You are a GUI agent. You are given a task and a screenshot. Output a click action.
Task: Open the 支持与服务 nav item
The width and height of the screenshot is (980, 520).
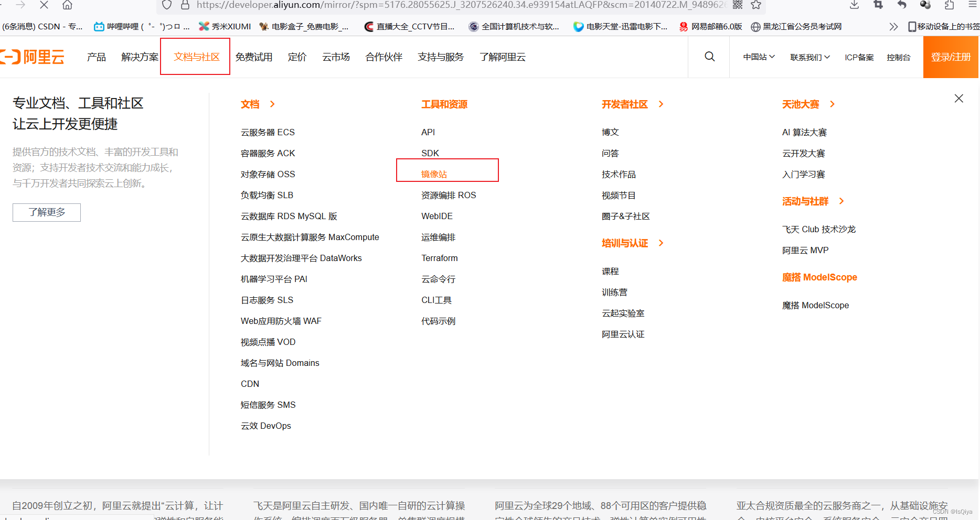tap(441, 57)
